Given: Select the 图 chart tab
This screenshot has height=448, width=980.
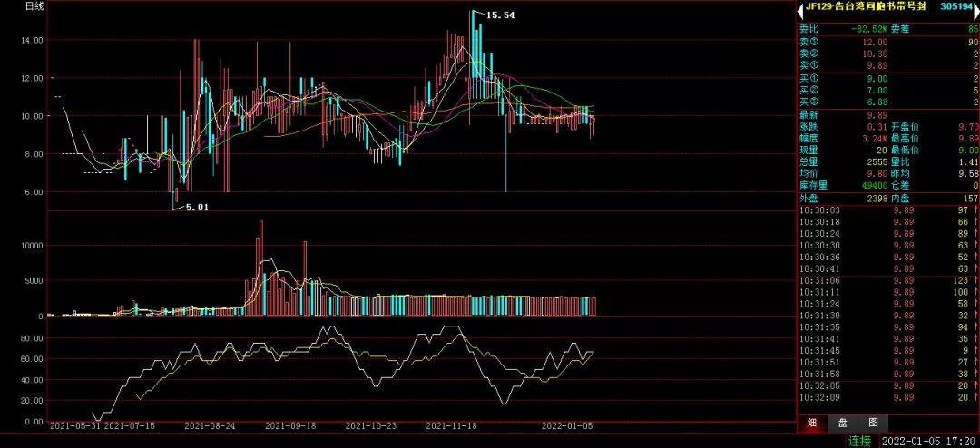Looking at the screenshot, I should (x=873, y=423).
